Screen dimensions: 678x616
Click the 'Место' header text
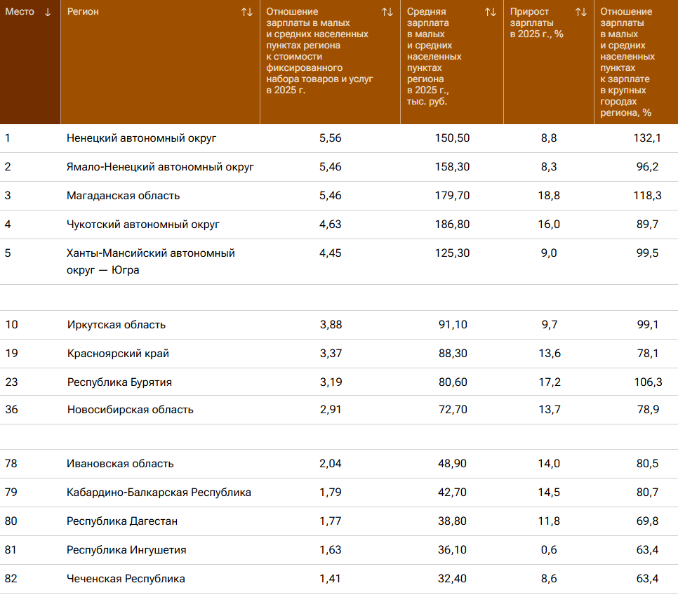20,12
